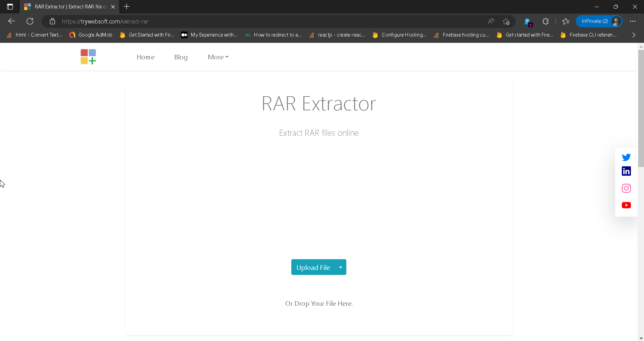Open the Twitter share icon
Image resolution: width=644 pixels, height=341 pixels.
[x=626, y=157]
